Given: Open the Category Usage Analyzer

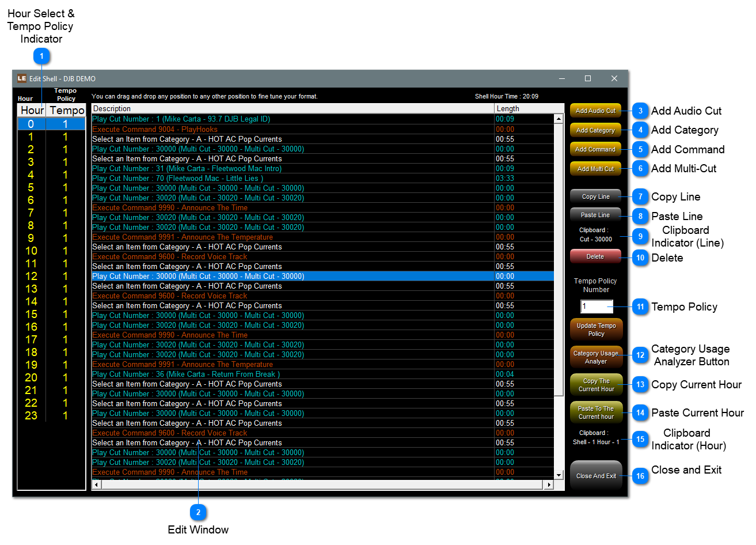Looking at the screenshot, I should coord(596,357).
